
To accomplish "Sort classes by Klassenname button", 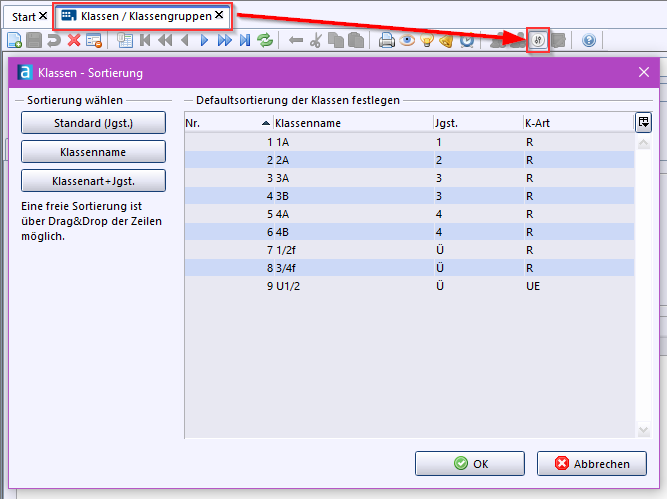I will 93,152.
